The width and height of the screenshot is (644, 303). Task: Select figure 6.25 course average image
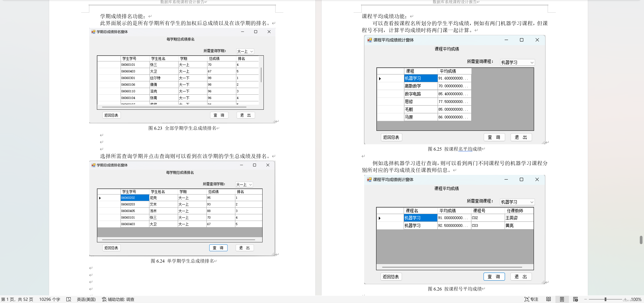click(x=454, y=90)
